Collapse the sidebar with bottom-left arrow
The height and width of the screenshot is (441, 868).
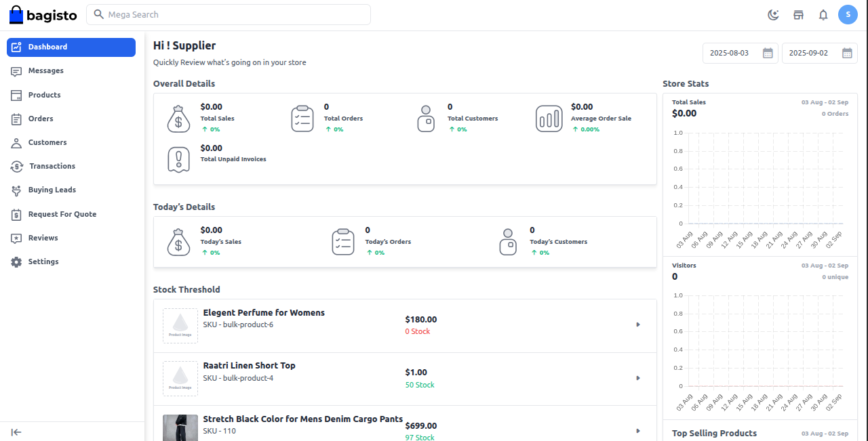16,432
